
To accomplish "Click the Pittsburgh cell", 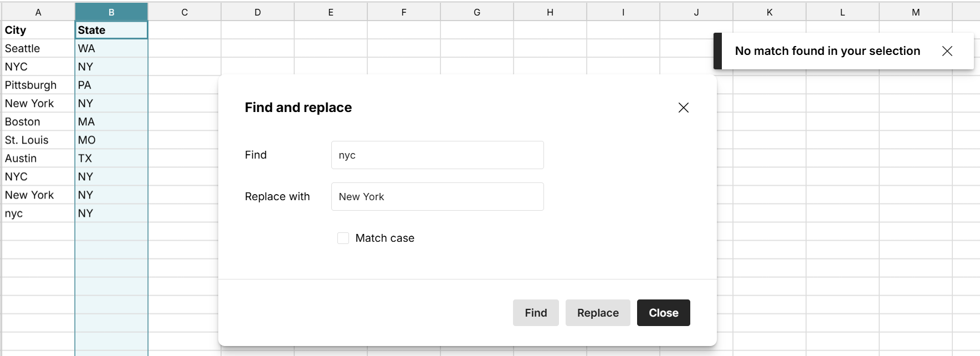I will pos(38,85).
